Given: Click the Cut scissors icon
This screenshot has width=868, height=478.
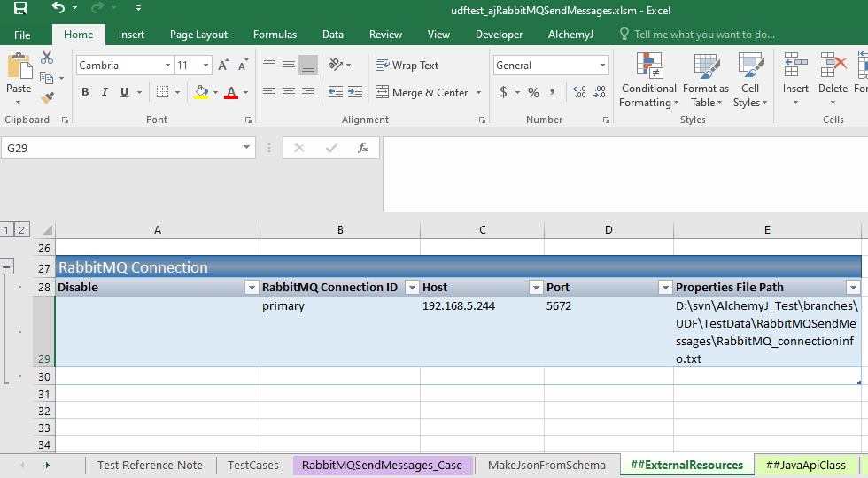Looking at the screenshot, I should coord(47,58).
